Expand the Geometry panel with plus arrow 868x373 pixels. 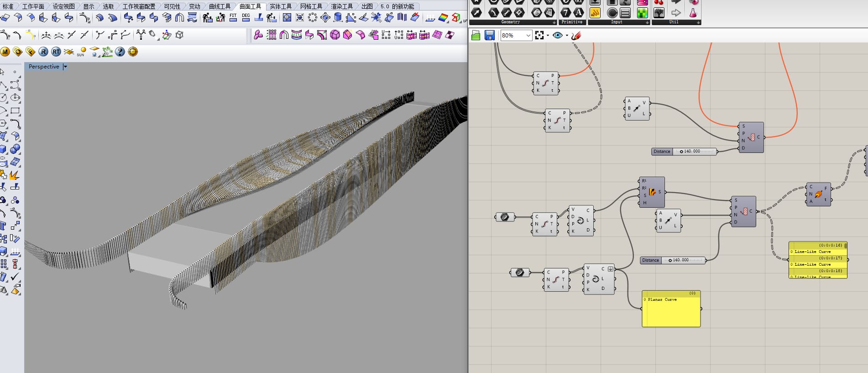554,22
